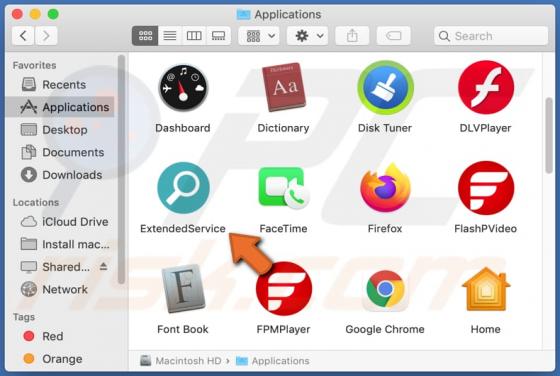
Task: Click the Search field
Action: point(491,36)
